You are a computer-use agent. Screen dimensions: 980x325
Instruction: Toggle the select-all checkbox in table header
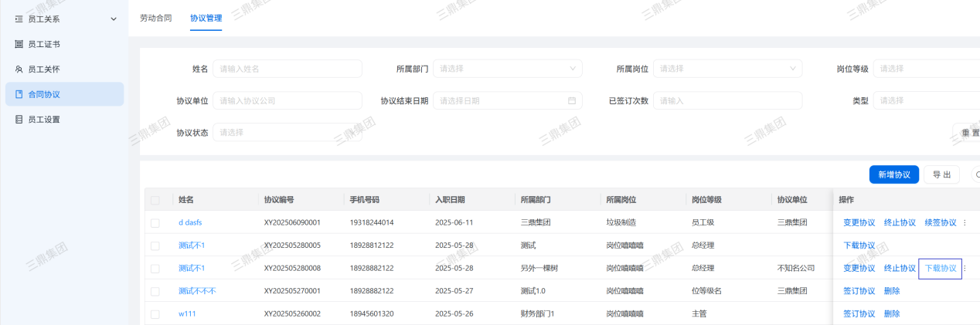pyautogui.click(x=155, y=200)
